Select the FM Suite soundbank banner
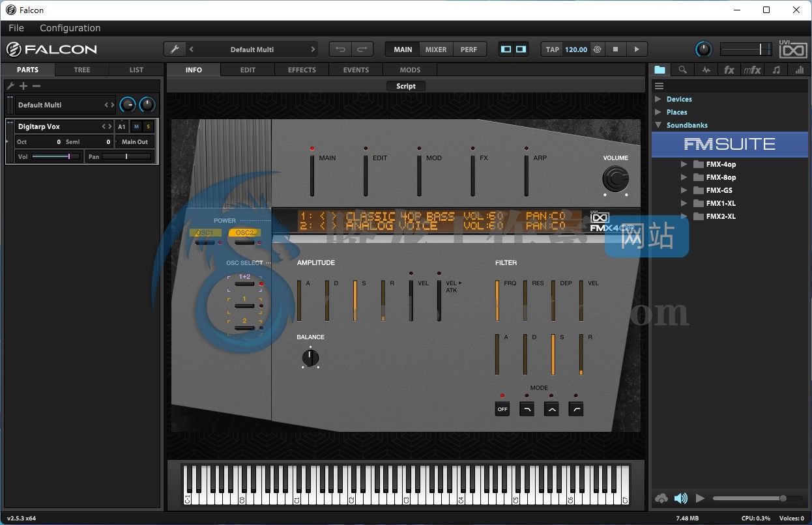 (730, 144)
